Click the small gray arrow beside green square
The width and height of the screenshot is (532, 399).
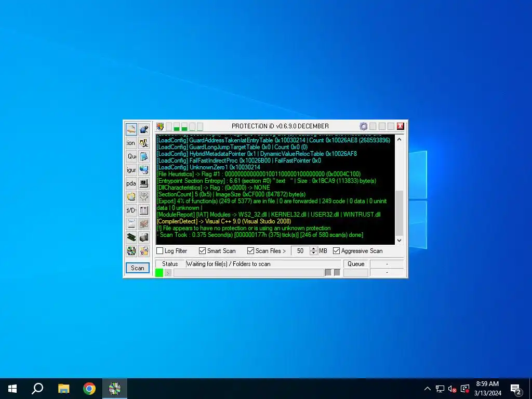pos(168,273)
